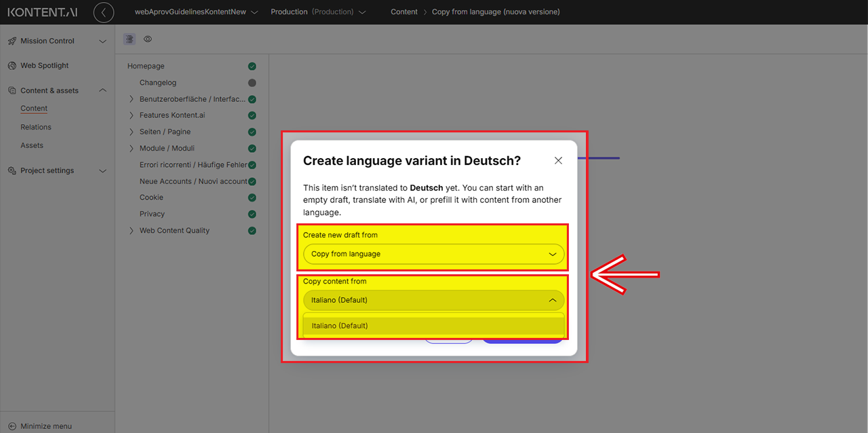This screenshot has height=433, width=868.
Task: Collapse the Content & assets section
Action: 103,90
